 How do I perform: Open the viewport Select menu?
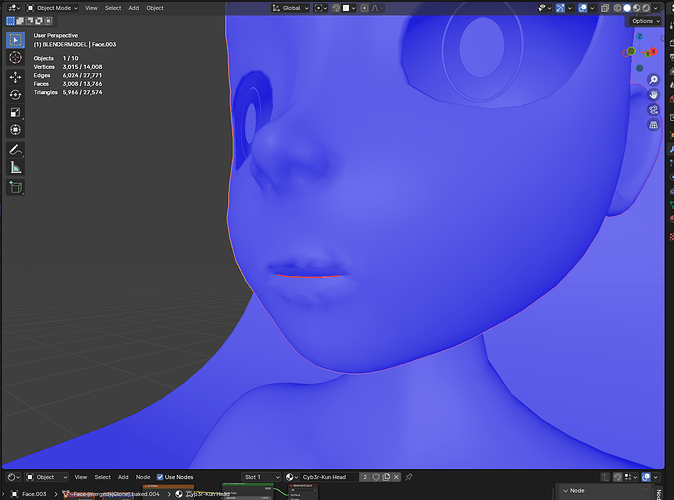click(113, 8)
